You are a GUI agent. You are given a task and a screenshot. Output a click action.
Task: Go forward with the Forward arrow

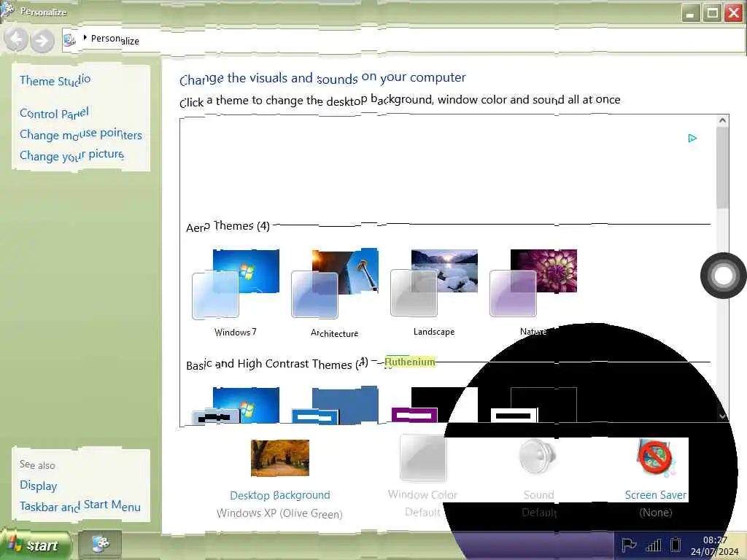tap(42, 40)
